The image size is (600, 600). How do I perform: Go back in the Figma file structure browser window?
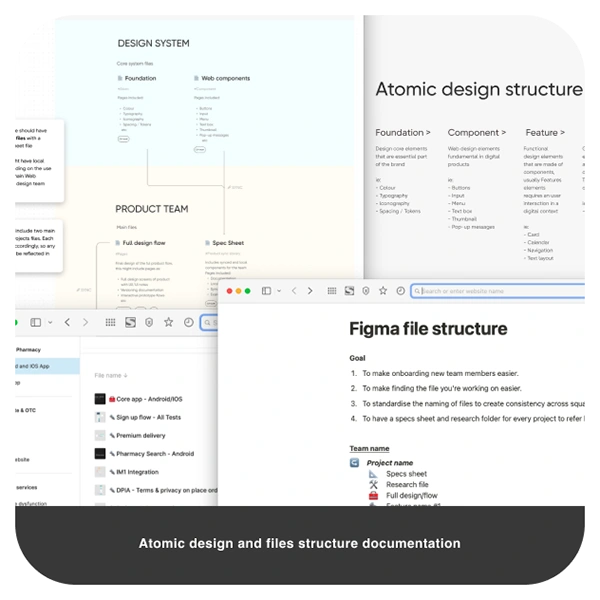[294, 291]
